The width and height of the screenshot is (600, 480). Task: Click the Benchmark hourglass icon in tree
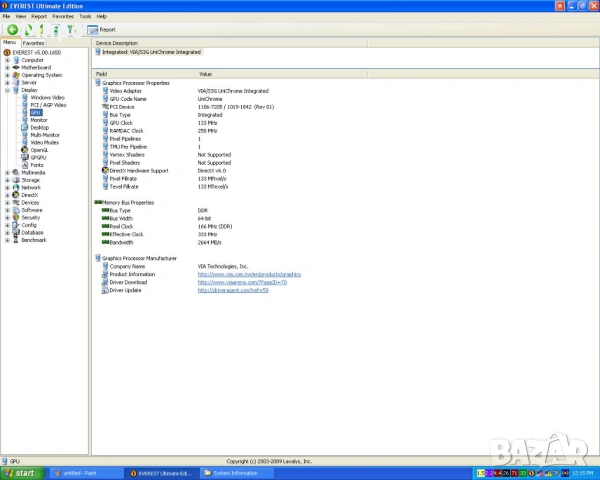[x=16, y=240]
